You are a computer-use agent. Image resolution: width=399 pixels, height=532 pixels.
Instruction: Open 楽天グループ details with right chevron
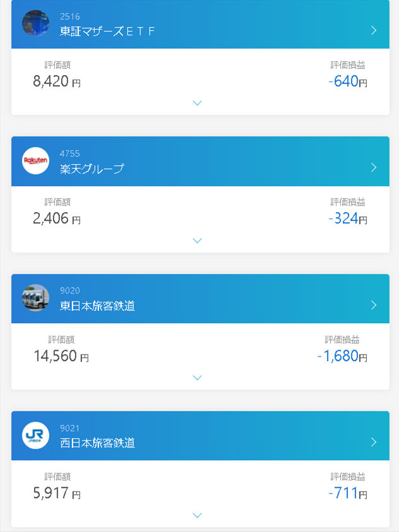(x=374, y=167)
